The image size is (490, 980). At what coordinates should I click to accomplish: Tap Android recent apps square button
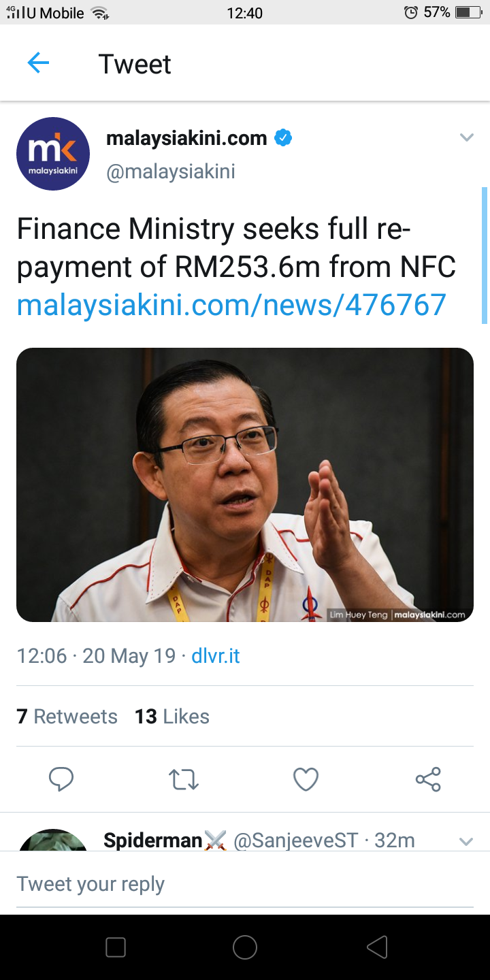click(116, 947)
